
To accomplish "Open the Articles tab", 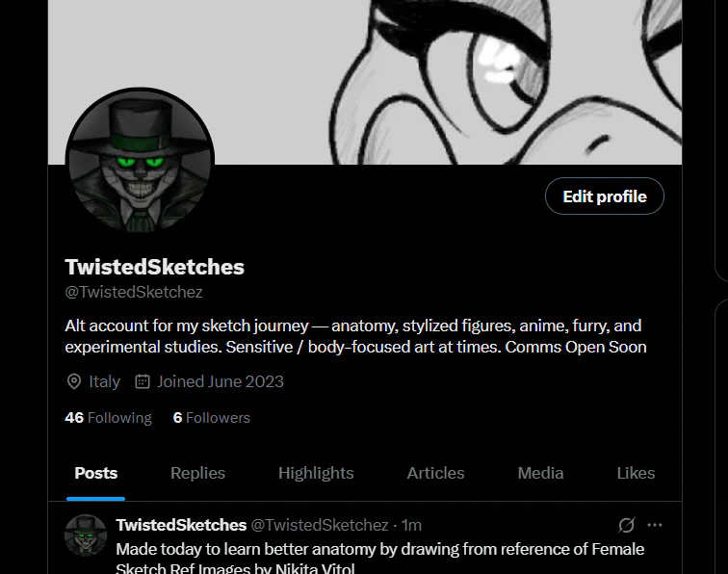I will click(x=435, y=473).
